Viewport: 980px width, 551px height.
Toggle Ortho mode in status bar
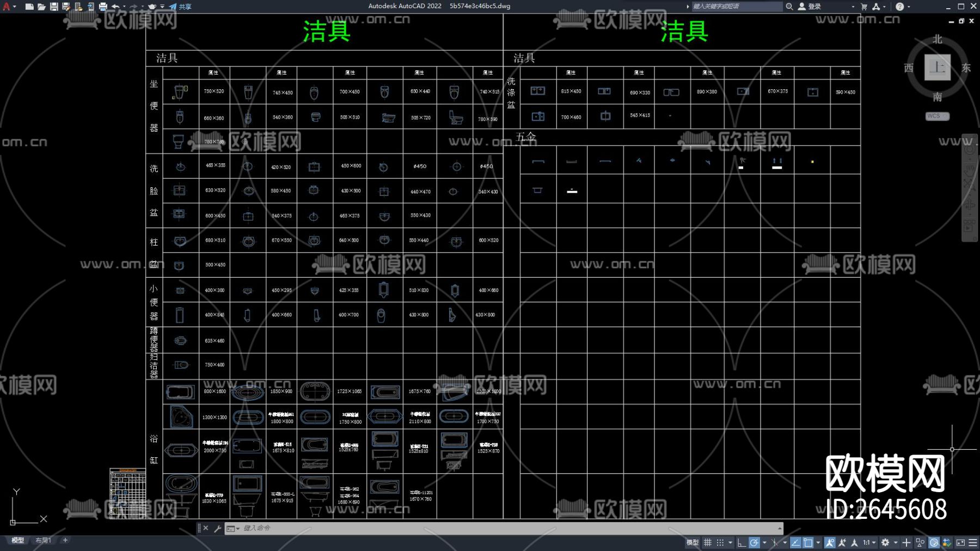click(x=741, y=542)
